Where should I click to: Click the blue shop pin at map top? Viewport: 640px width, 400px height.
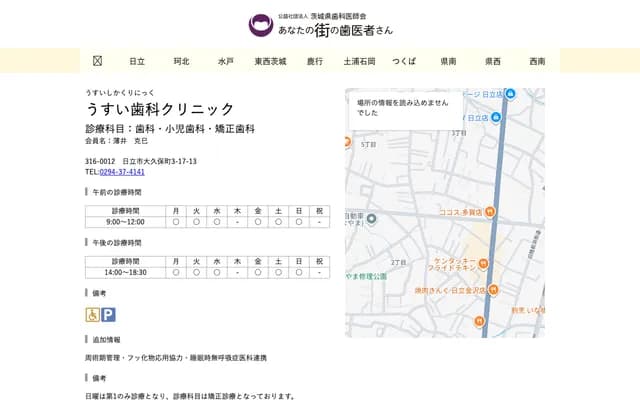pyautogui.click(x=510, y=94)
